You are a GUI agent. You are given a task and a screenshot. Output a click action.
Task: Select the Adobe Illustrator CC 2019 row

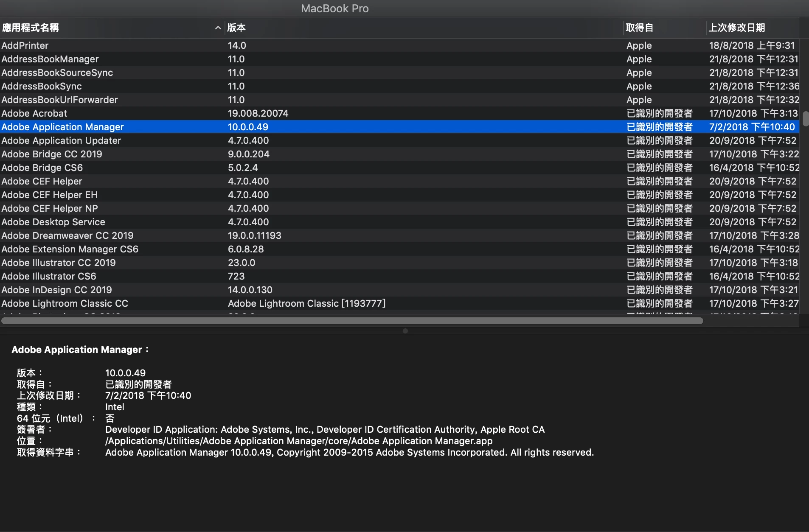coord(399,263)
